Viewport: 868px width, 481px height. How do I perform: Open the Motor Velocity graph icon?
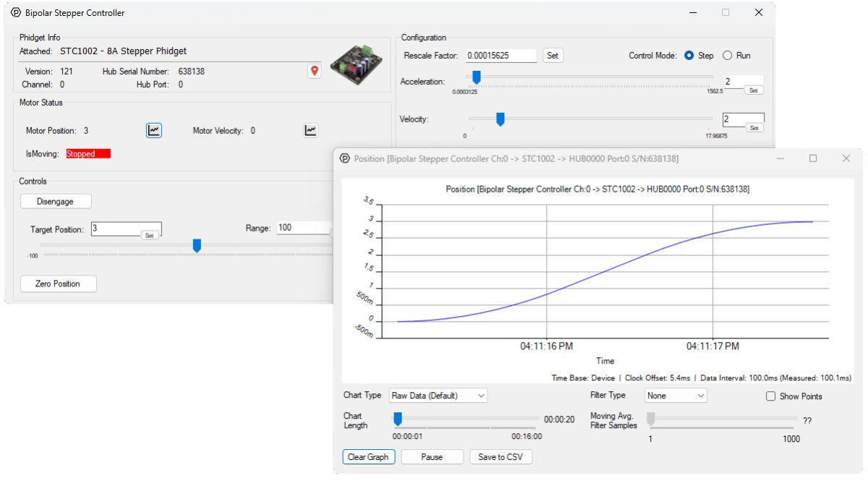(310, 130)
